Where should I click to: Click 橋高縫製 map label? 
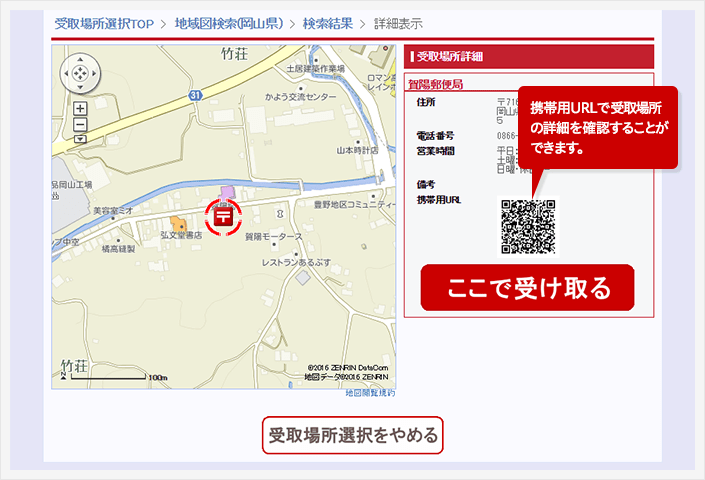tap(118, 249)
